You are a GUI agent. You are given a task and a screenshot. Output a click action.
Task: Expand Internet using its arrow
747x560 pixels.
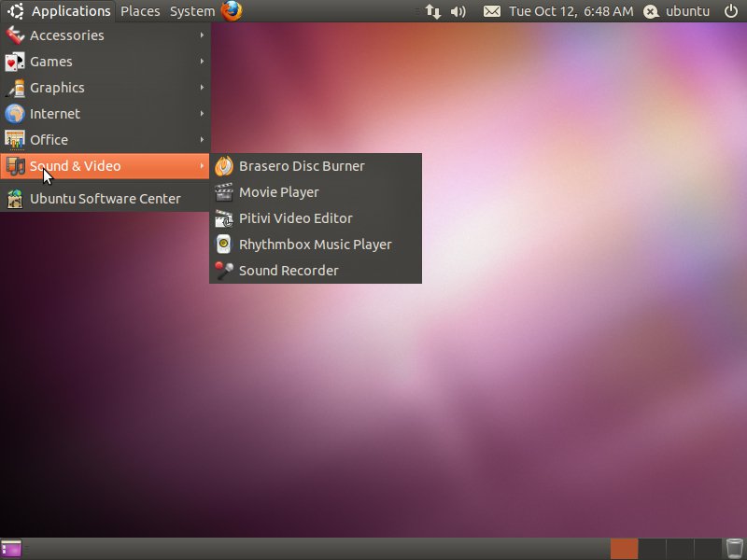click(202, 114)
